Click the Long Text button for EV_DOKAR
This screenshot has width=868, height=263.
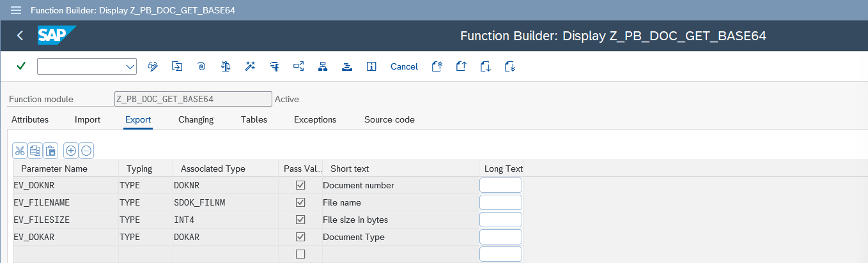500,237
